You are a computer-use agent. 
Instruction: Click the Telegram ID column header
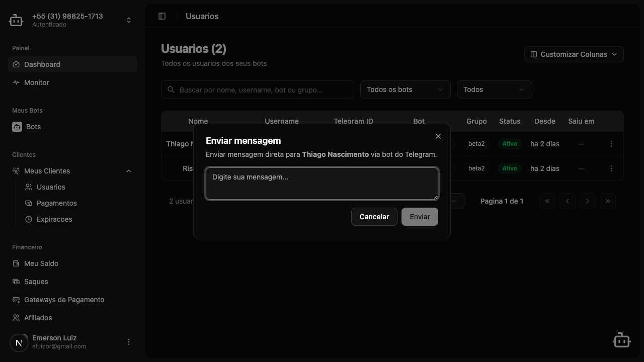coord(354,121)
